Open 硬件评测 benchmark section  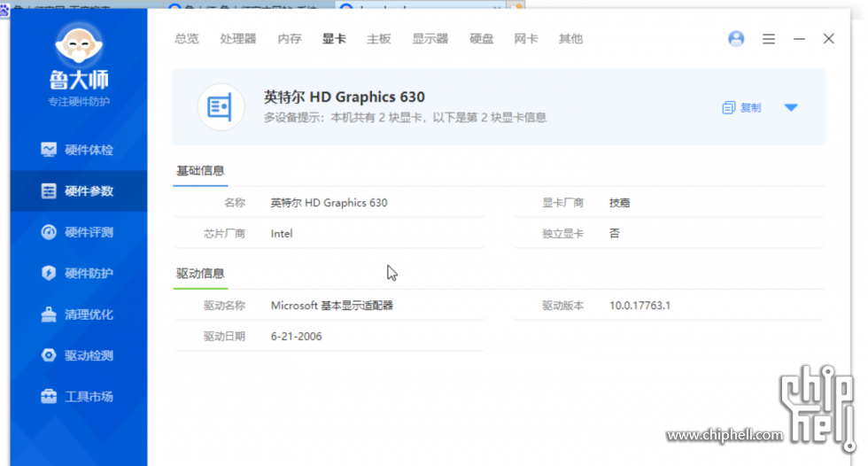[x=79, y=232]
